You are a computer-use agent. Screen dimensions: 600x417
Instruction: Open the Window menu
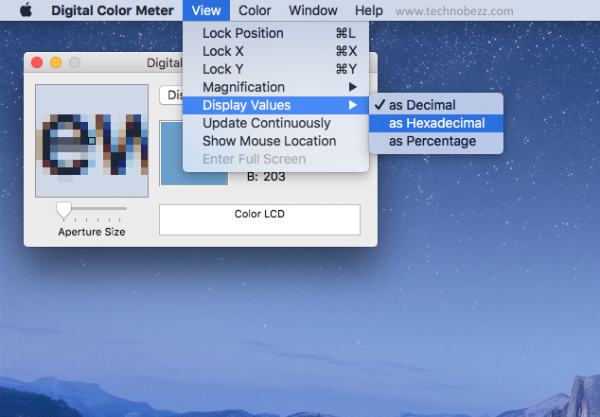coord(313,10)
